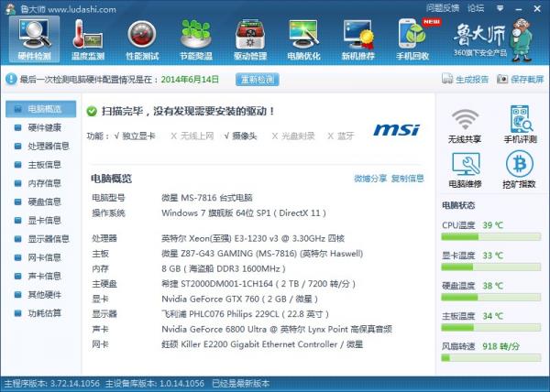Image resolution: width=550 pixels, height=392 pixels.
Task: Click the 鲁大师 mascot logo
Action: 522,39
